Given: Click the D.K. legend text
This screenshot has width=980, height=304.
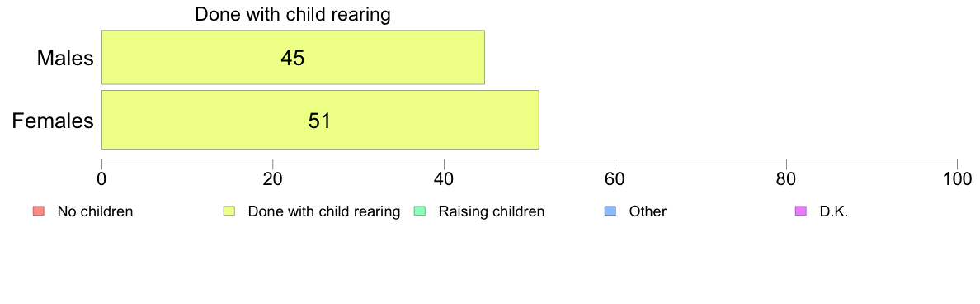Looking at the screenshot, I should point(834,211).
